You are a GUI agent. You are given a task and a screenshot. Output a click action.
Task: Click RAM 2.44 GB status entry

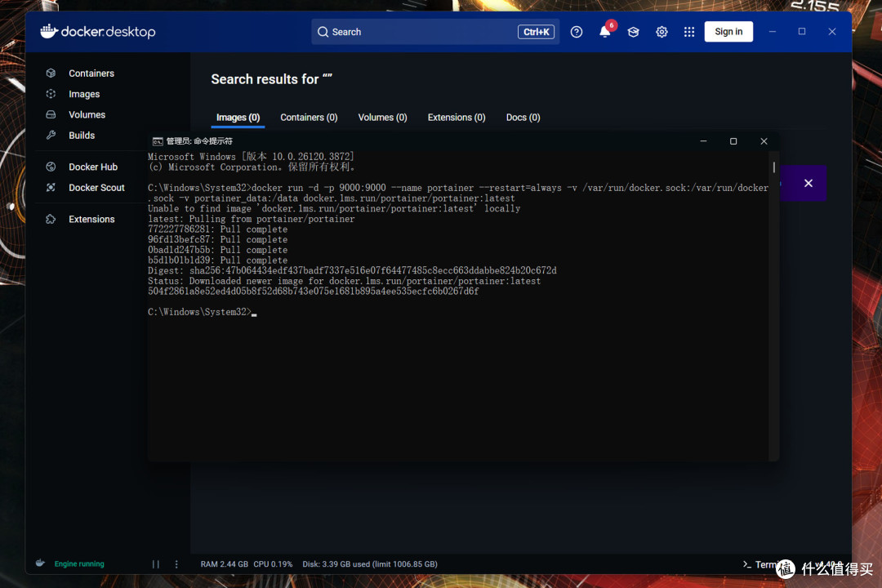click(225, 563)
